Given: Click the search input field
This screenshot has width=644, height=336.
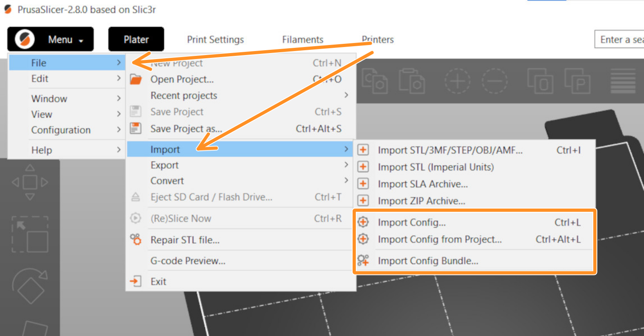Looking at the screenshot, I should coord(619,39).
